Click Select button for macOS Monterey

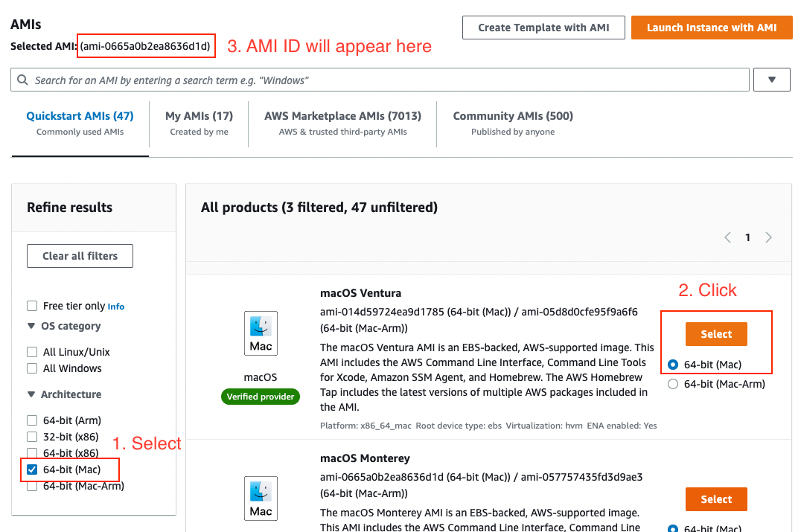716,499
